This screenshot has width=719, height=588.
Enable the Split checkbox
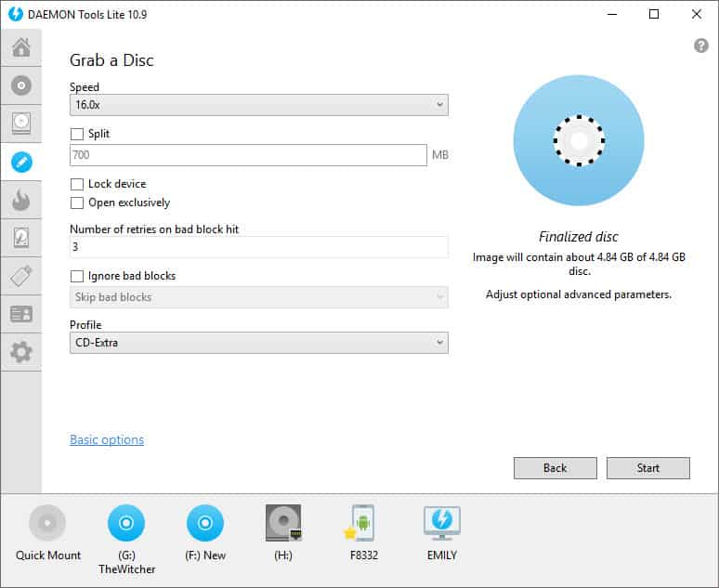coord(77,134)
